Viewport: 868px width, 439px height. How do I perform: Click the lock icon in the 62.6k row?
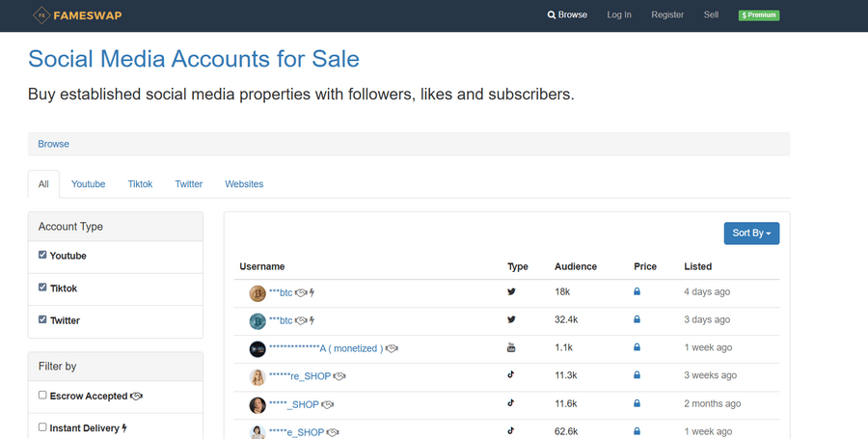[637, 432]
